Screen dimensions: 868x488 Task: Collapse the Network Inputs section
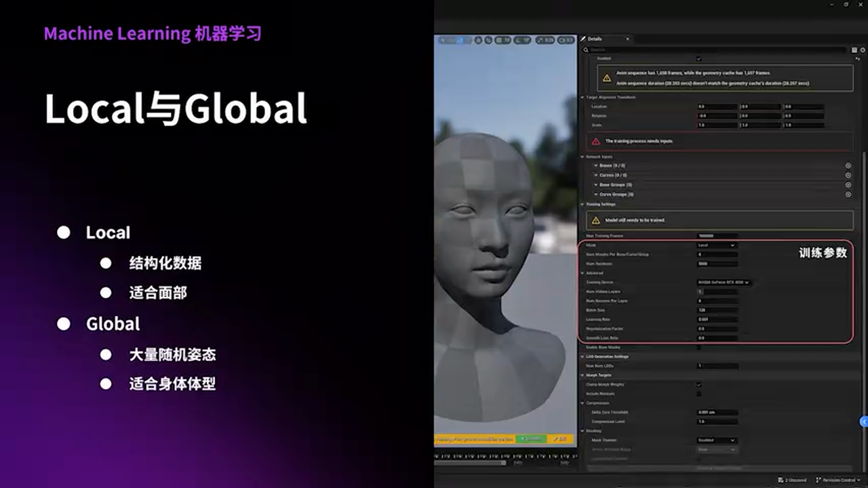pyautogui.click(x=582, y=157)
